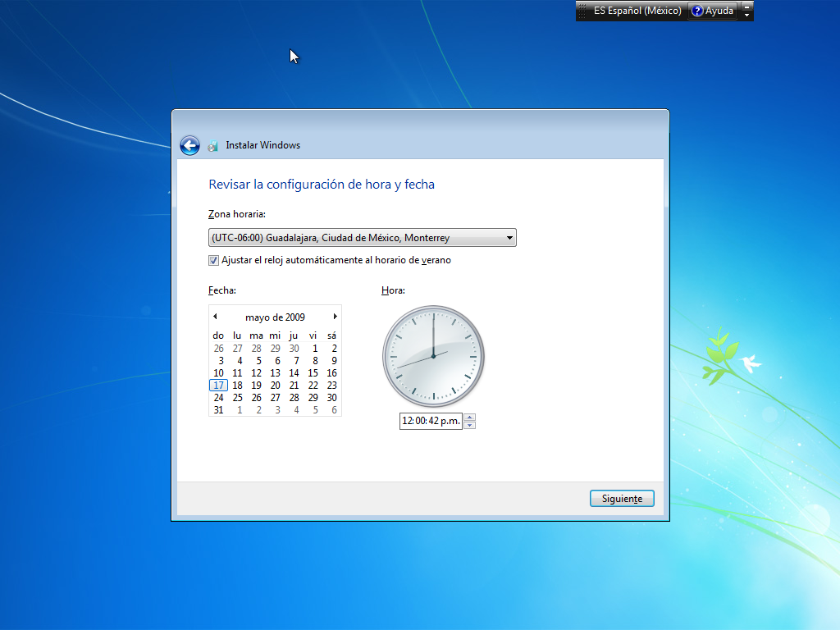This screenshot has width=840, height=630.
Task: Click the Siguiente button
Action: [622, 498]
